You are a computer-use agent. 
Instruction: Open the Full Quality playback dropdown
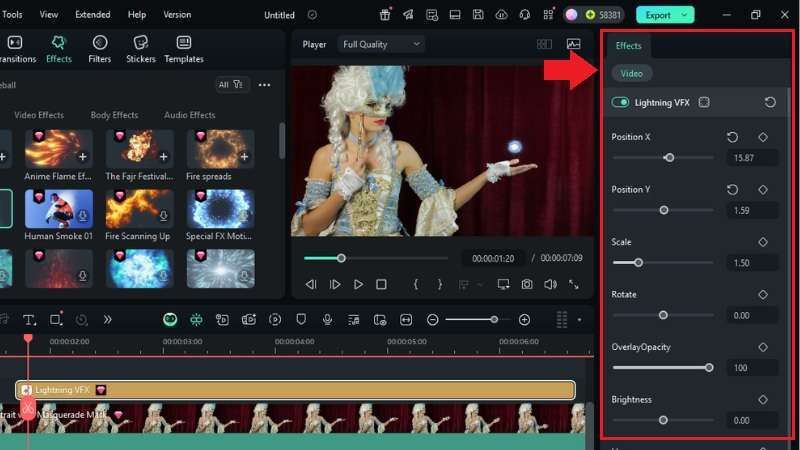[x=381, y=44]
